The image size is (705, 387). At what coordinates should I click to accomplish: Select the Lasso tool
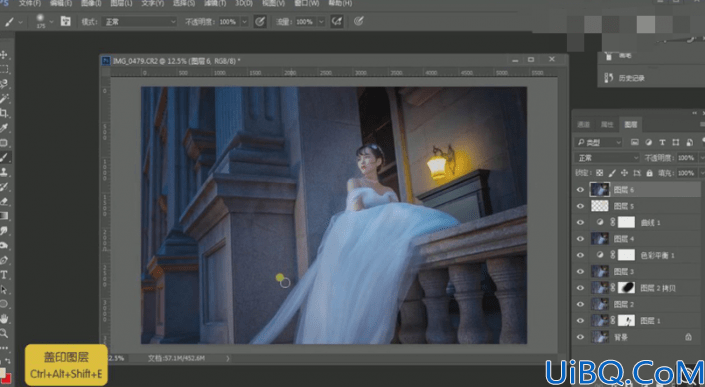(4, 84)
